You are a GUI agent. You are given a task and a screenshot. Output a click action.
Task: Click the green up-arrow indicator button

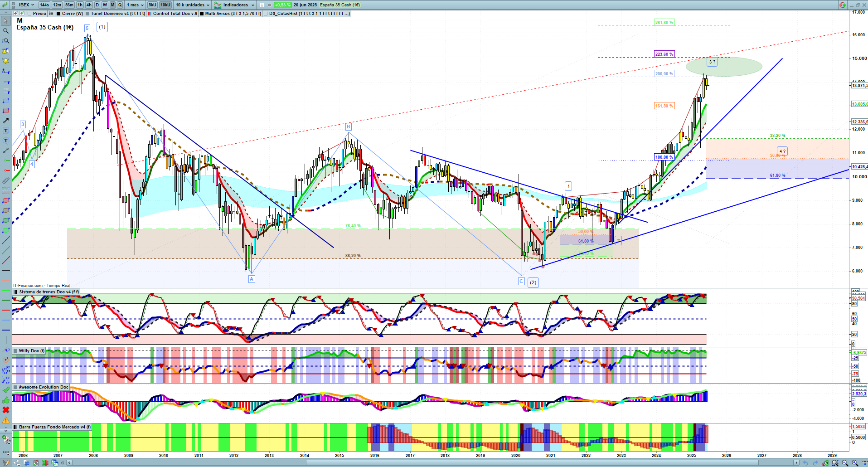click(22, 14)
